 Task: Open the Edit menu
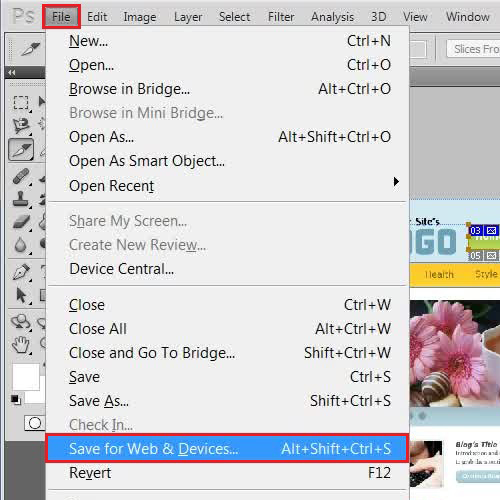pos(97,17)
